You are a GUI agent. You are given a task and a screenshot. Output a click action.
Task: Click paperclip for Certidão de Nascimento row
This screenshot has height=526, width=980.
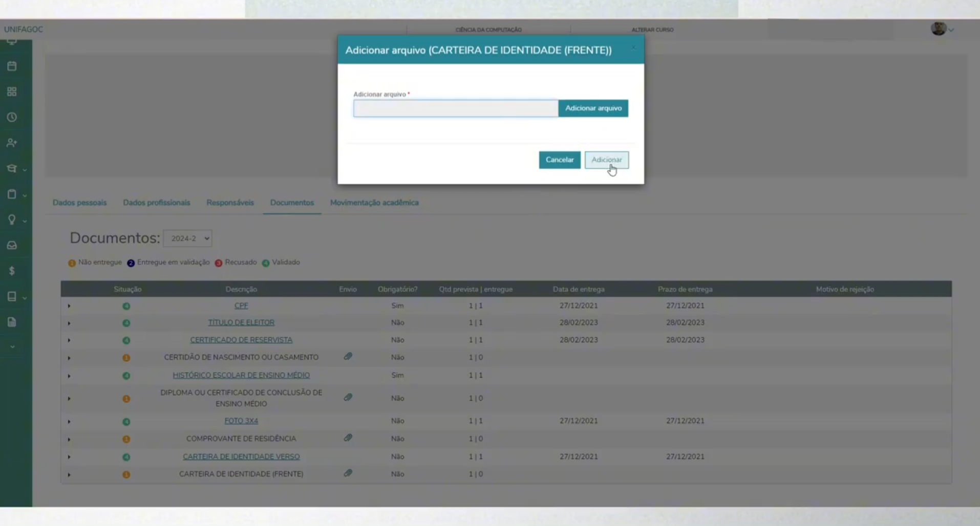pos(348,356)
